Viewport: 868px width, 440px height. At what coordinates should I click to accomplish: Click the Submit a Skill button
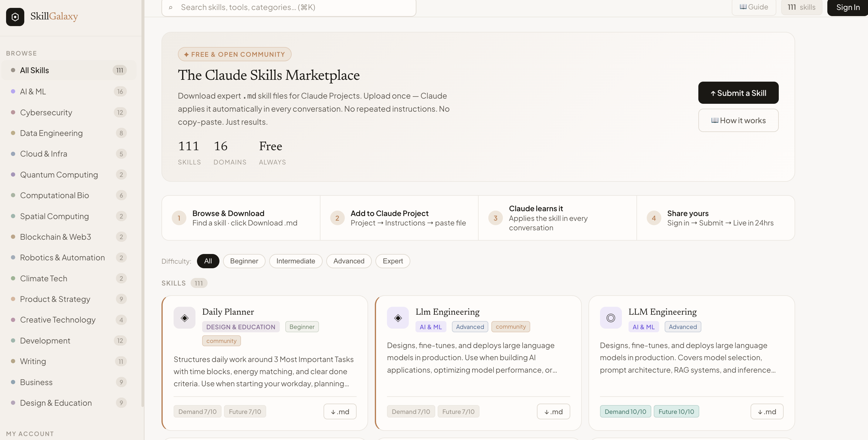point(738,93)
